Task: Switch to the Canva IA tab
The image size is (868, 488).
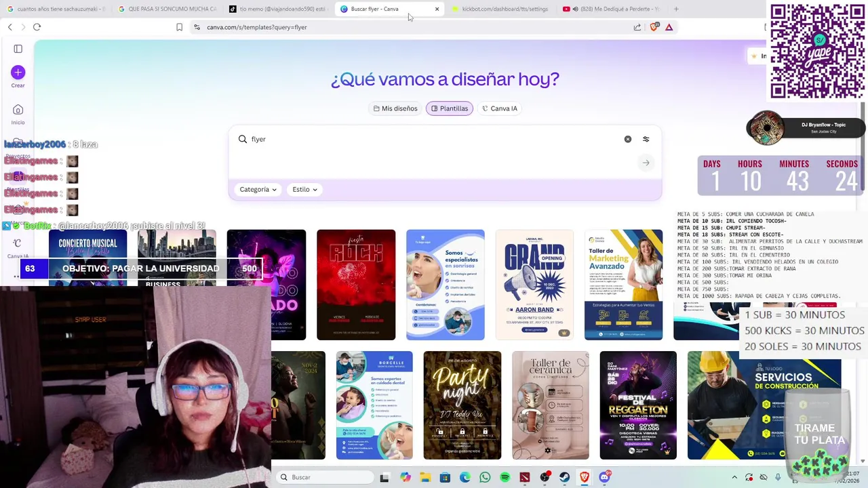Action: coord(500,108)
